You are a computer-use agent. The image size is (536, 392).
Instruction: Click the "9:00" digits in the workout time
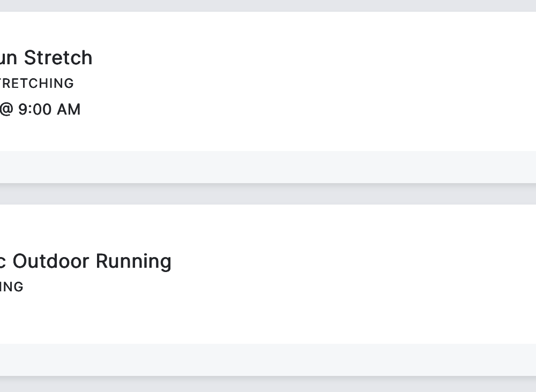(35, 109)
